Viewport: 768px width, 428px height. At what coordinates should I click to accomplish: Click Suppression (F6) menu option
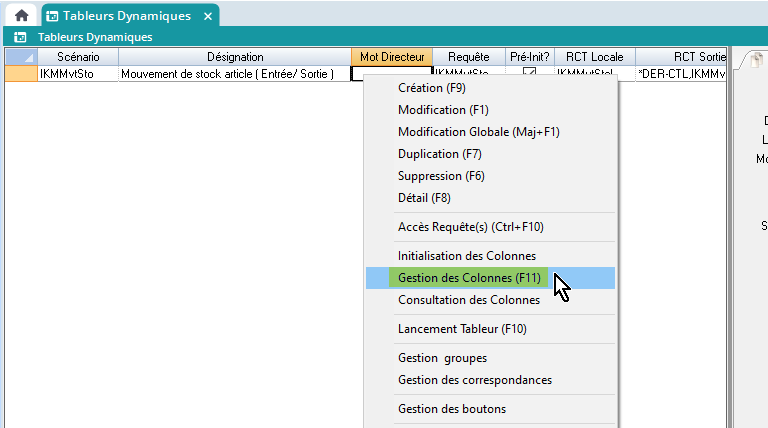click(441, 176)
